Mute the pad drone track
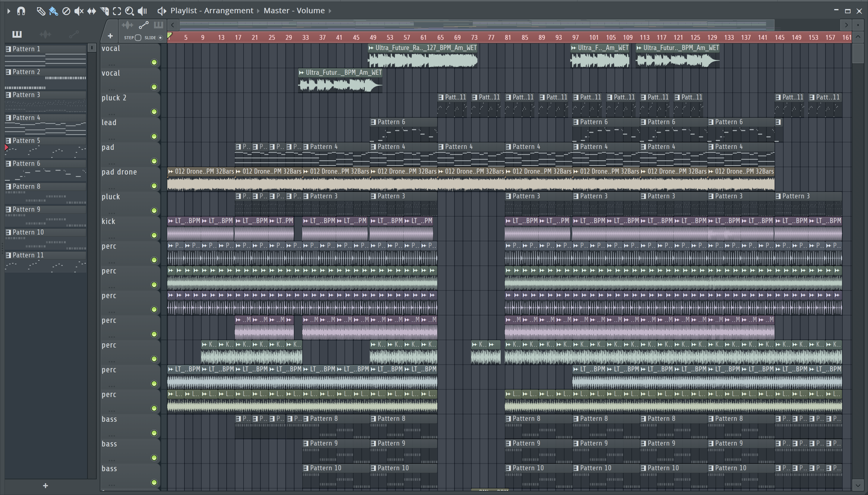The width and height of the screenshot is (868, 495). tap(154, 186)
